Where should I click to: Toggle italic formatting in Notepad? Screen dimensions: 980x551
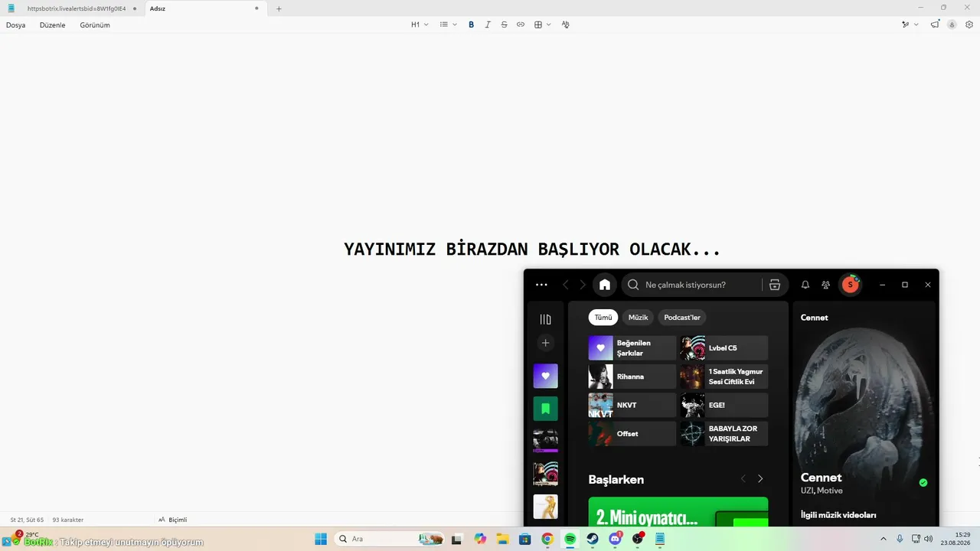[x=488, y=24]
